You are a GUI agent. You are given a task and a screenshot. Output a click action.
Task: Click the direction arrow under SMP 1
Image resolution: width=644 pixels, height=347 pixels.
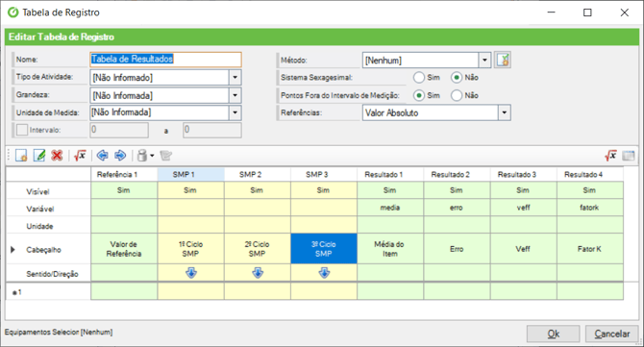pyautogui.click(x=191, y=273)
